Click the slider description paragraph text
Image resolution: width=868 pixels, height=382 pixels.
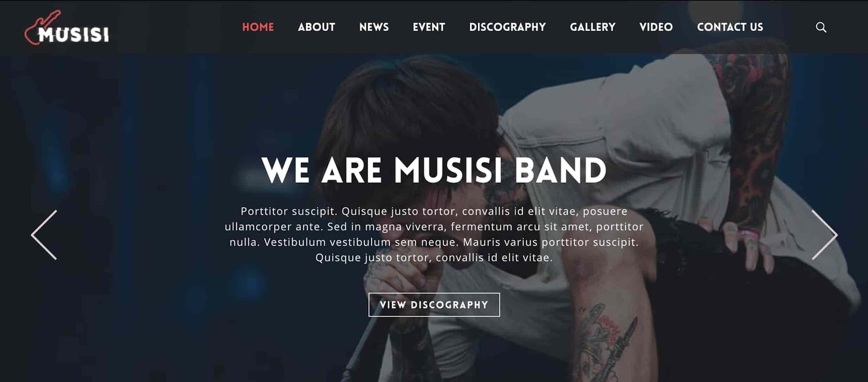[434, 234]
